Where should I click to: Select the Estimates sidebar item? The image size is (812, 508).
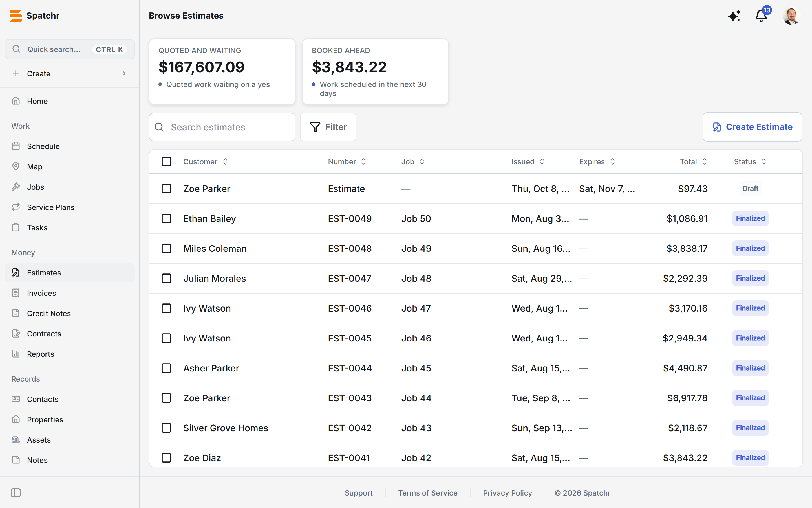point(69,272)
